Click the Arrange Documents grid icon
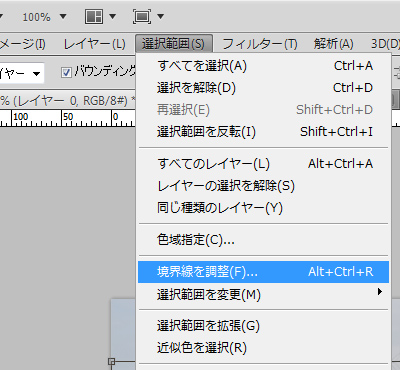 pyautogui.click(x=94, y=16)
